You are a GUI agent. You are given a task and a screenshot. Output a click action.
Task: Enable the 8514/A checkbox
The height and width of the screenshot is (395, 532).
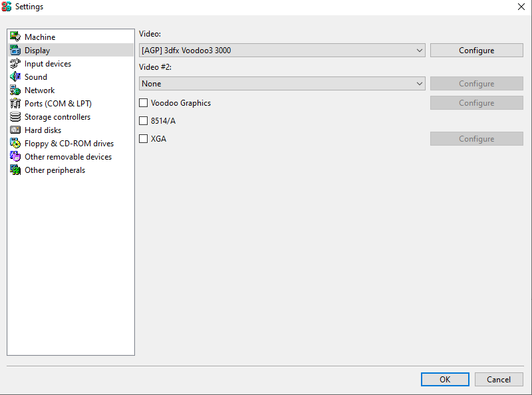(144, 121)
